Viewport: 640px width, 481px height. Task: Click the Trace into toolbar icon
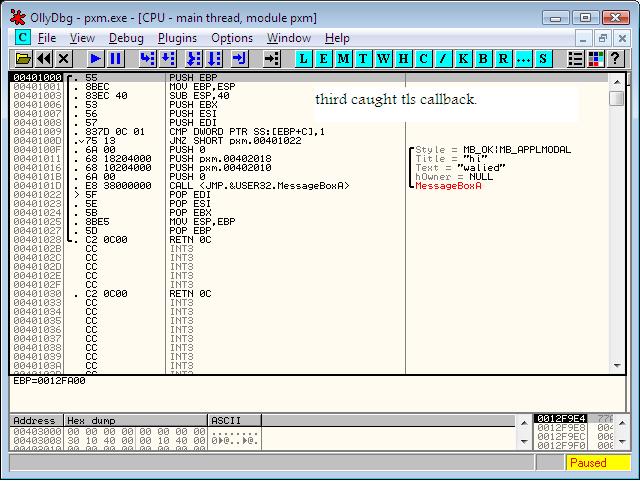tap(194, 59)
